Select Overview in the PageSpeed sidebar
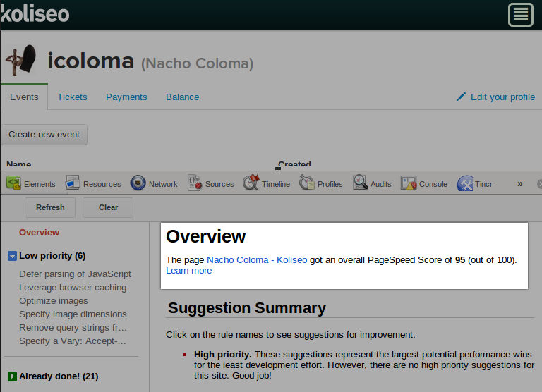Image resolution: width=542 pixels, height=392 pixels. coord(39,233)
